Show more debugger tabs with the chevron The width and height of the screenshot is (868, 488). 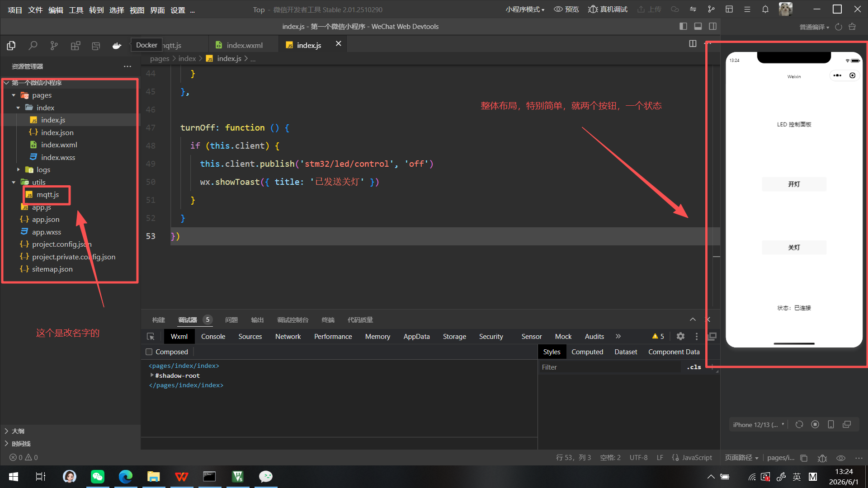[618, 336]
